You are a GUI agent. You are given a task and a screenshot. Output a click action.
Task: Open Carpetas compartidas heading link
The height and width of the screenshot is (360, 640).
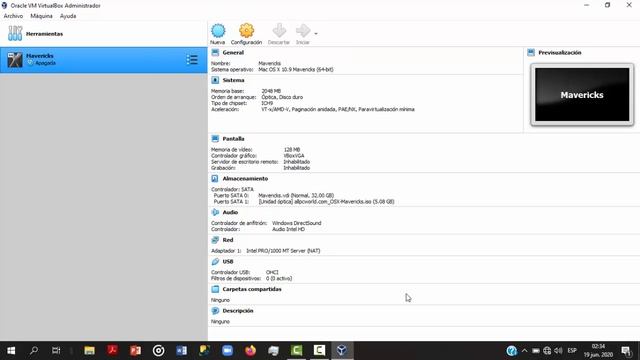[x=252, y=289]
